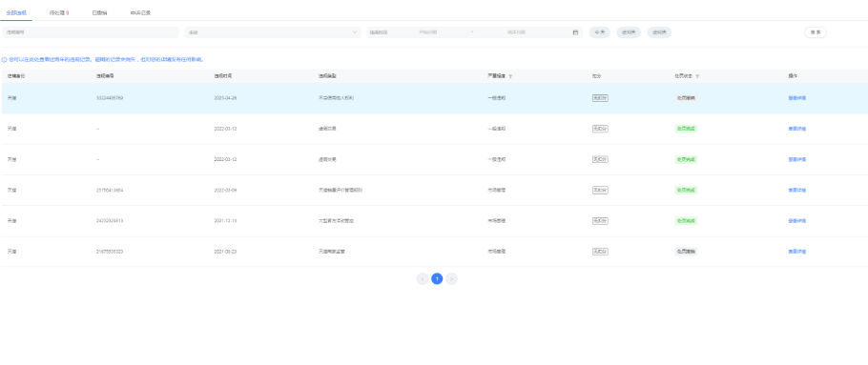Viewport: 868px width, 365px height.
Task: Select page 1 in pagination
Action: click(437, 278)
